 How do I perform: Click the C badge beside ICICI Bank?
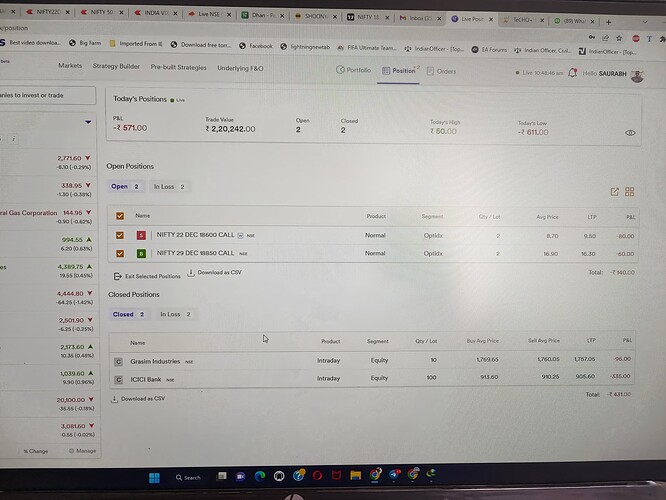pyautogui.click(x=119, y=379)
